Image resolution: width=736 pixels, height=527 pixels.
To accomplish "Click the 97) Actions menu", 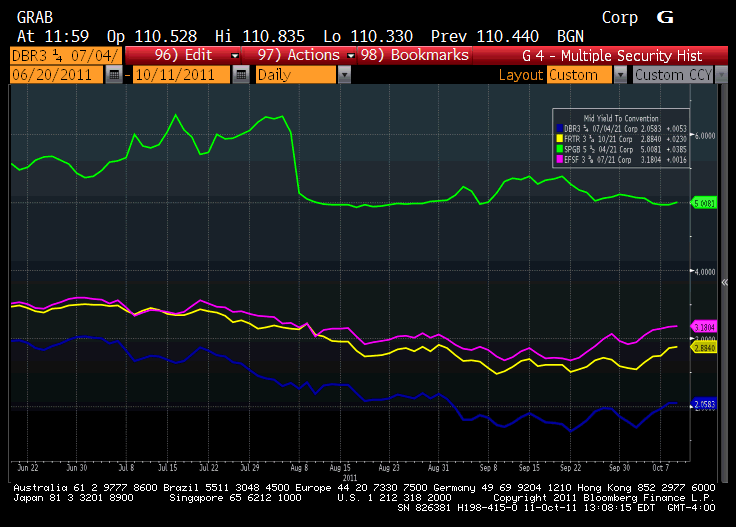I will (299, 55).
